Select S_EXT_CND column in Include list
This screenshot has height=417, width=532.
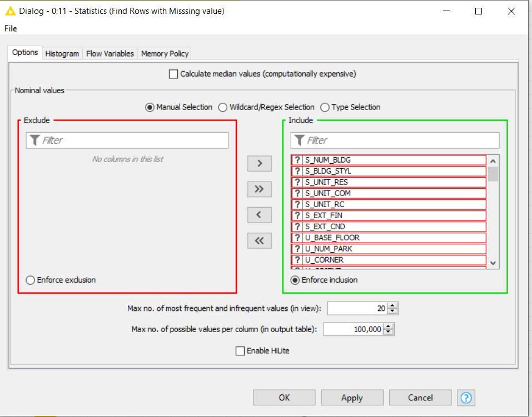pyautogui.click(x=389, y=227)
